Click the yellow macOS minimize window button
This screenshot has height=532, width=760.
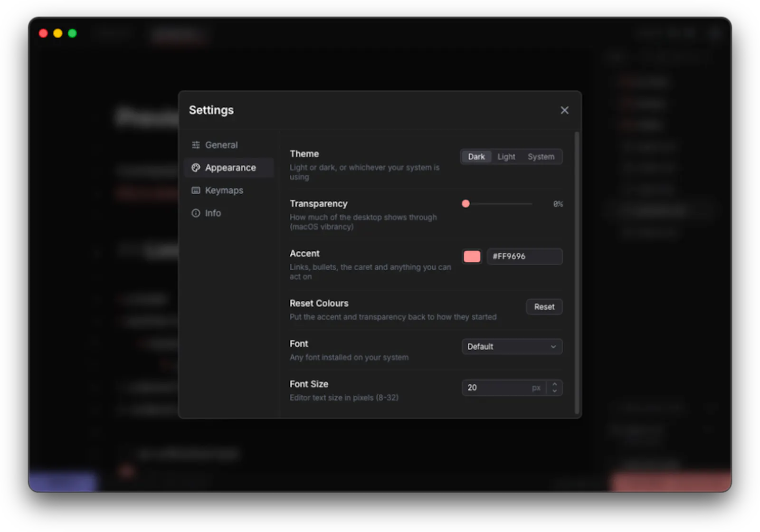click(x=58, y=33)
